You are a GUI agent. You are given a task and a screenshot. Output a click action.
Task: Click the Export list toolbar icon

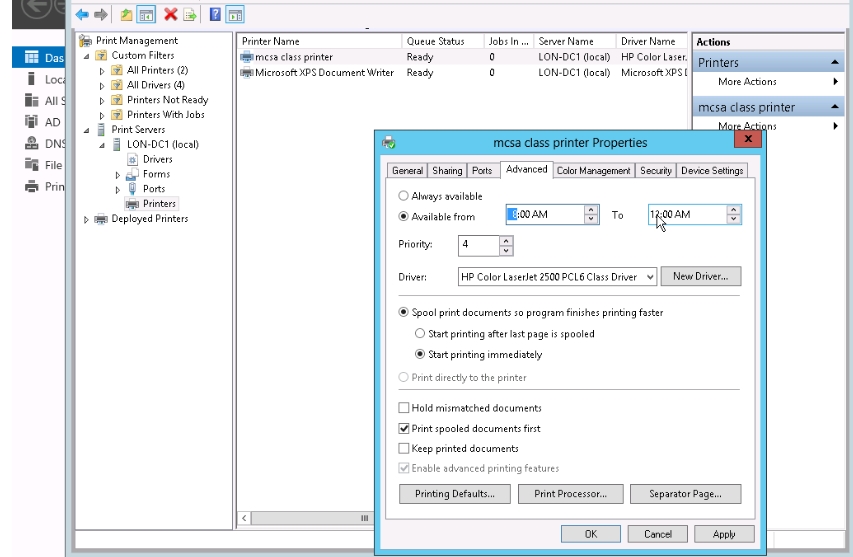click(188, 15)
